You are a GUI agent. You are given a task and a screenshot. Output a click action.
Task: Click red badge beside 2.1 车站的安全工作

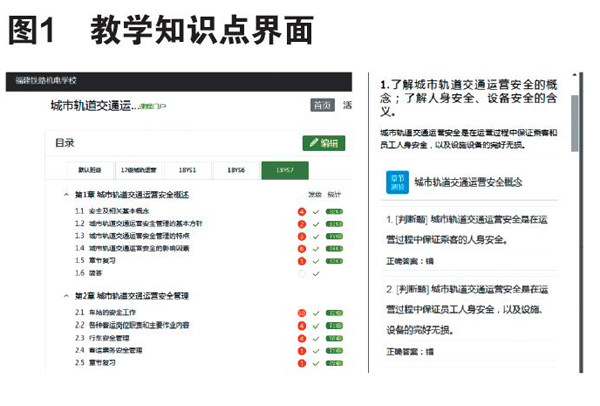point(301,314)
